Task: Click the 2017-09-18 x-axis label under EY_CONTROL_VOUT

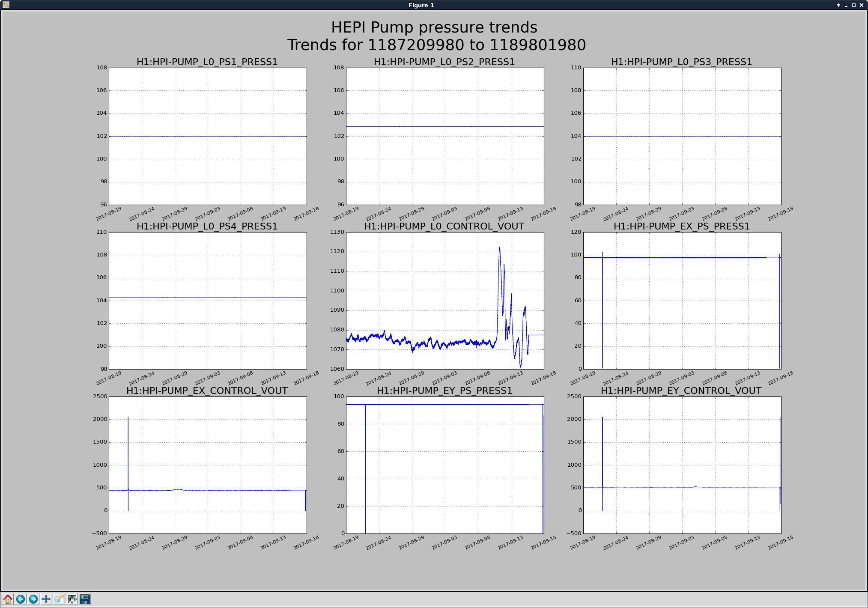Action: point(780,542)
